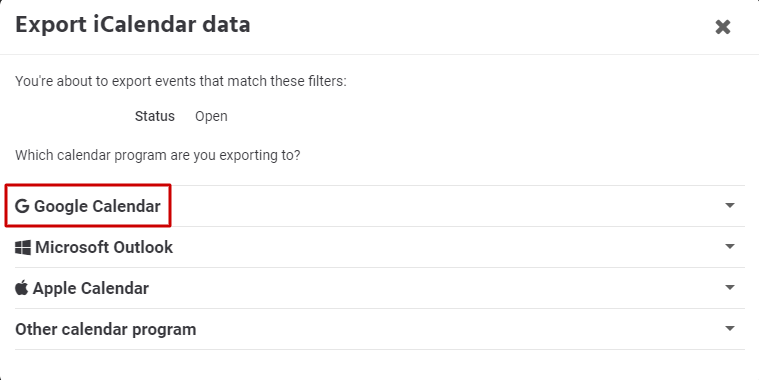Click the Open filter value
The height and width of the screenshot is (380, 759).
click(212, 117)
